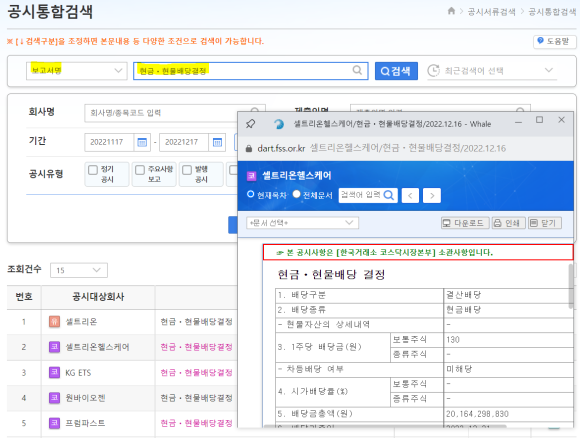Click the 130 dividend per share value
Image resolution: width=580 pixels, height=438 pixels.
coord(453,340)
